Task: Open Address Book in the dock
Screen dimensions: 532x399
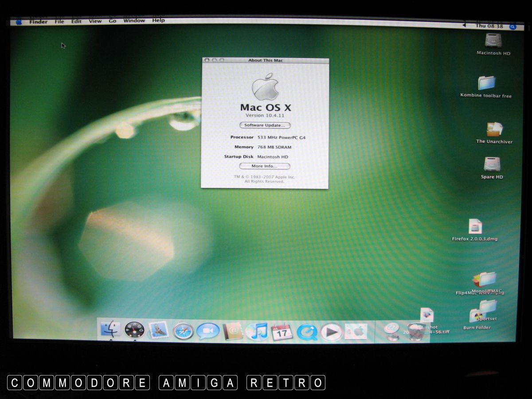Action: click(x=233, y=331)
